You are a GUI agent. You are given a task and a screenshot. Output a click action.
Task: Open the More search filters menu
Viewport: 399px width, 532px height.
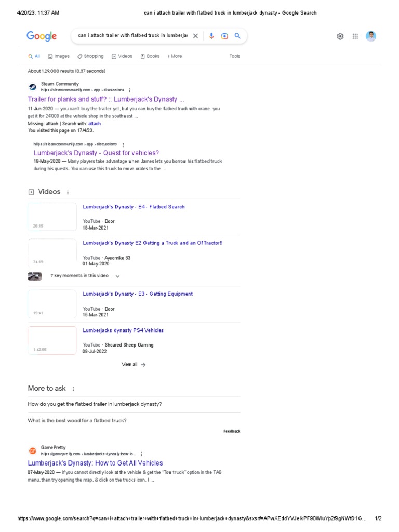[x=175, y=56]
